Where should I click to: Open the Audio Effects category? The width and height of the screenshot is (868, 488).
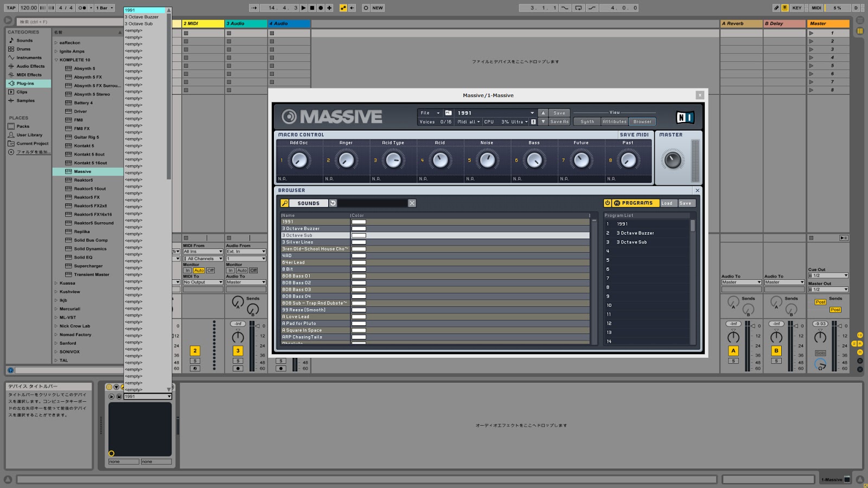coord(30,66)
